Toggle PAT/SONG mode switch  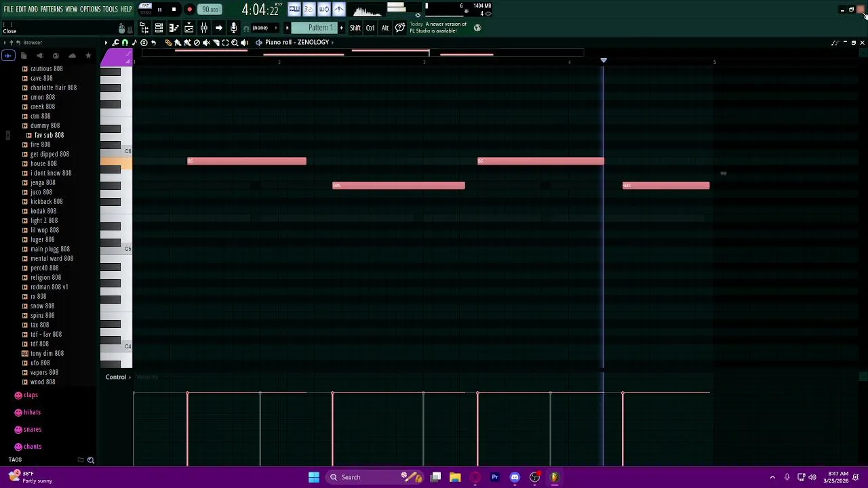click(x=145, y=9)
